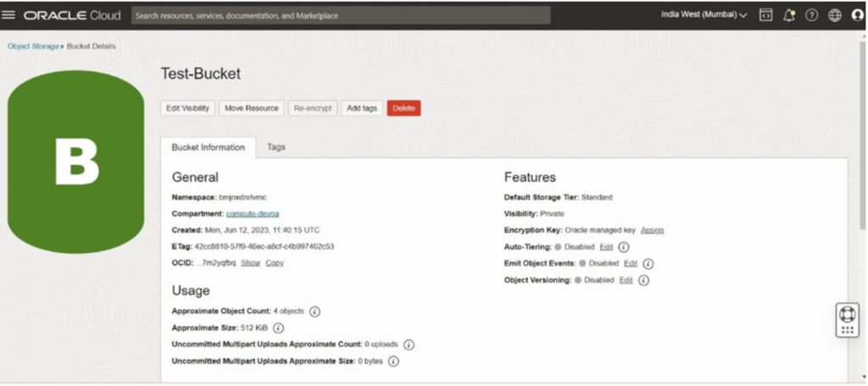Viewport: 868px width, 386px height.
Task: Assign an encryption key
Action: [652, 231]
